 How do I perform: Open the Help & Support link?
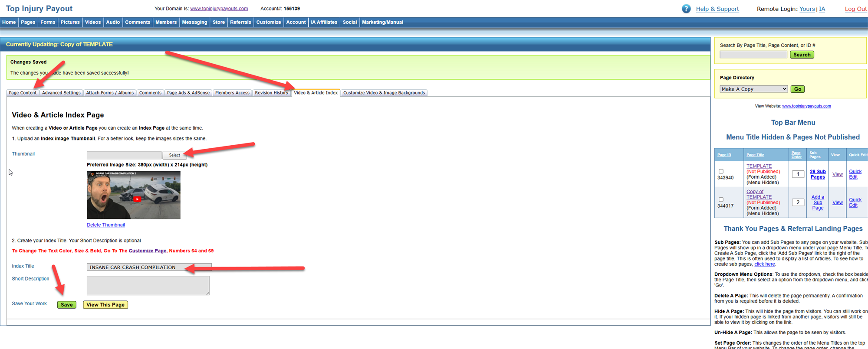717,9
